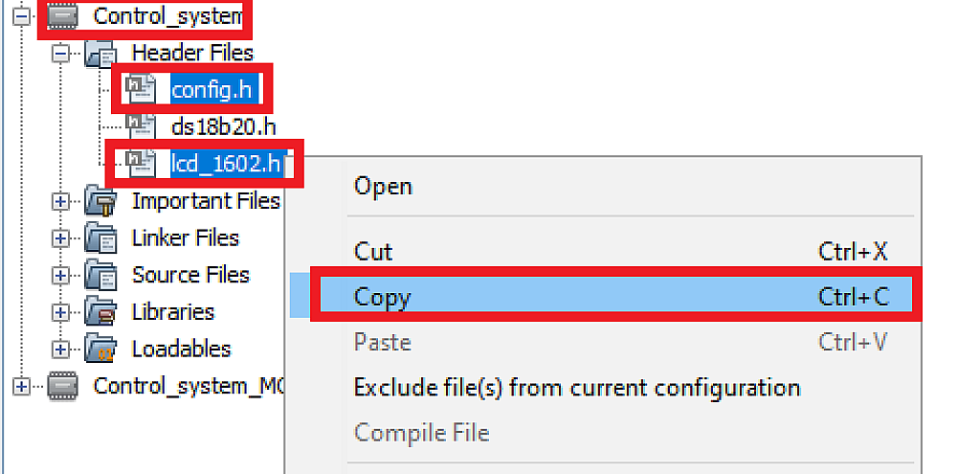Click the Header Files folder icon

[x=100, y=54]
